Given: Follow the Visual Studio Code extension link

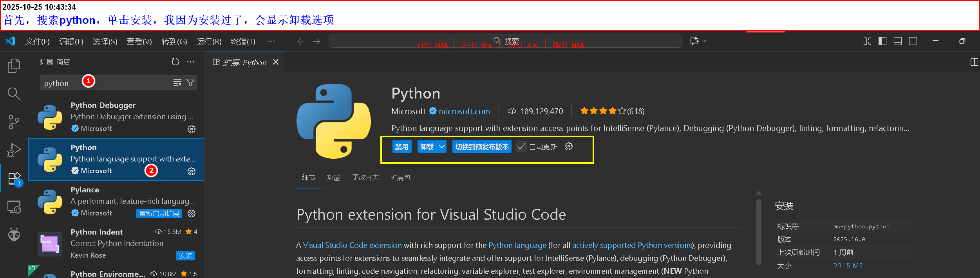Looking at the screenshot, I should tap(352, 245).
